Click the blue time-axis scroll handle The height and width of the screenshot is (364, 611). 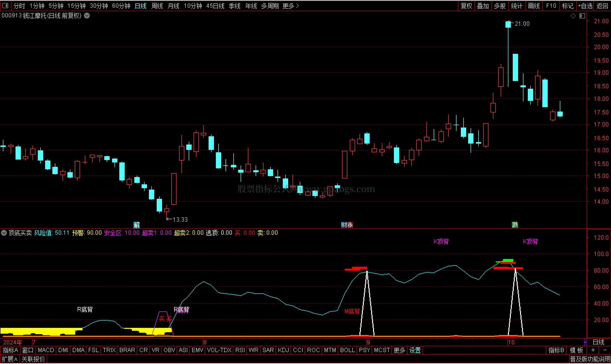coord(585,342)
